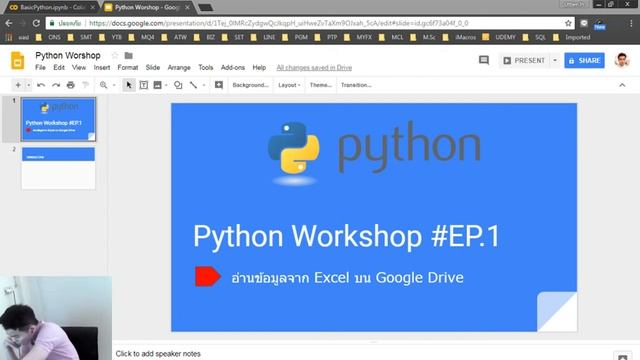Open the image source dropdown arrow
Viewport: 640px width, 360px height.
click(166, 85)
